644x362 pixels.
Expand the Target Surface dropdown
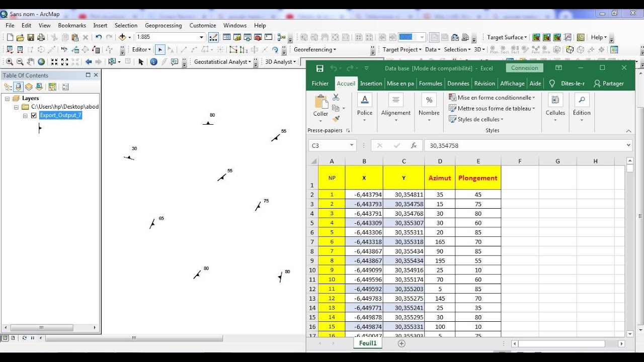507,37
